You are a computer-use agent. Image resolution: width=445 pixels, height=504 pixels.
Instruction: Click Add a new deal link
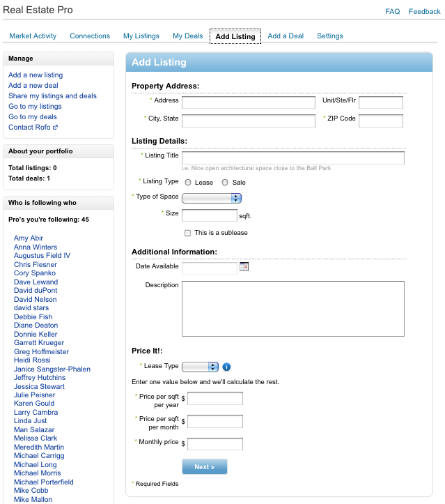tap(33, 86)
